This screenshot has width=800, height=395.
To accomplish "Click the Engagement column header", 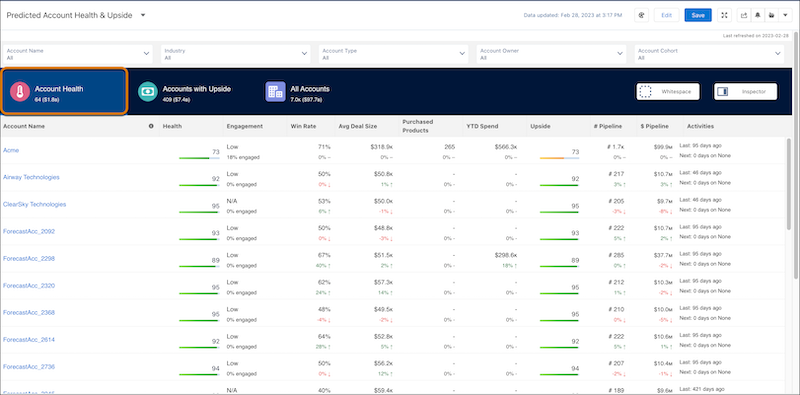I will [x=244, y=126].
